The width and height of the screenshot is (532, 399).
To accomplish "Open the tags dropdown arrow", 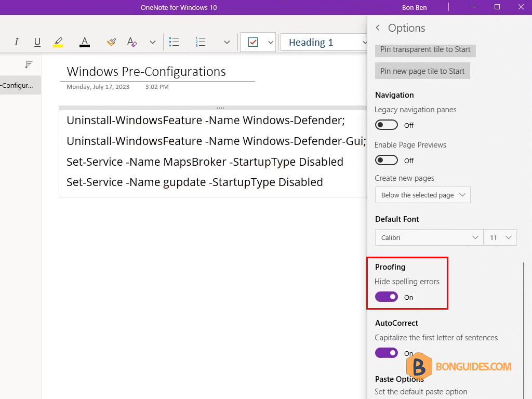I will [x=270, y=43].
